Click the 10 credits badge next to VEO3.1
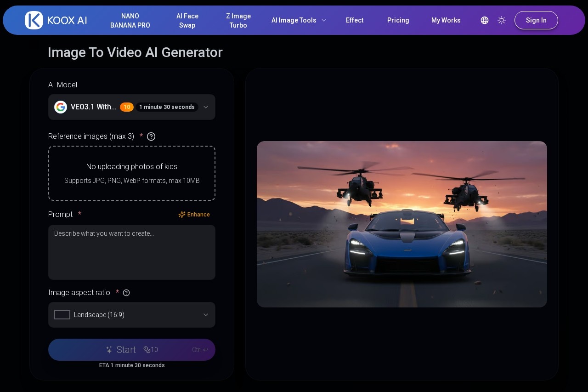The image size is (588, 392). (x=127, y=107)
